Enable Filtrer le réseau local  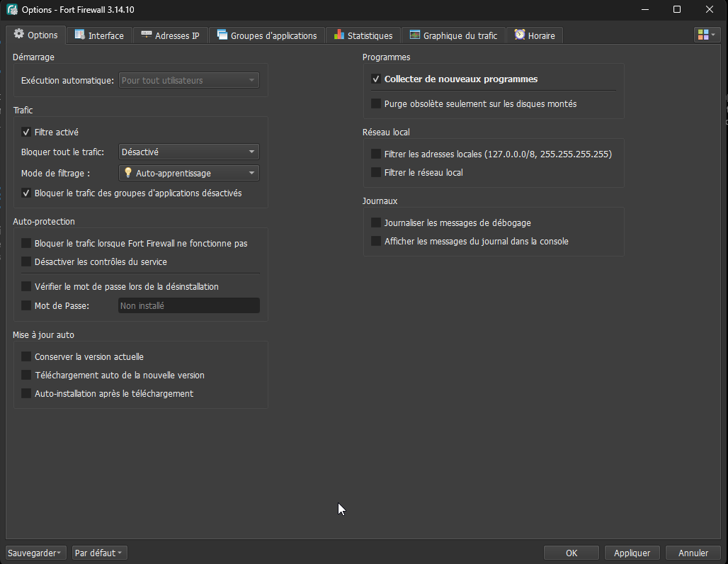click(x=376, y=172)
